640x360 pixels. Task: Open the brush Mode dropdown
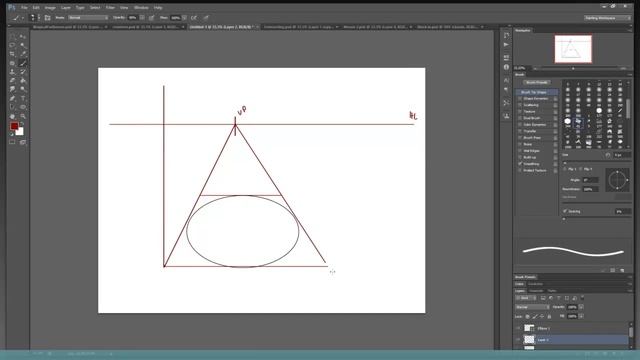(x=88, y=18)
